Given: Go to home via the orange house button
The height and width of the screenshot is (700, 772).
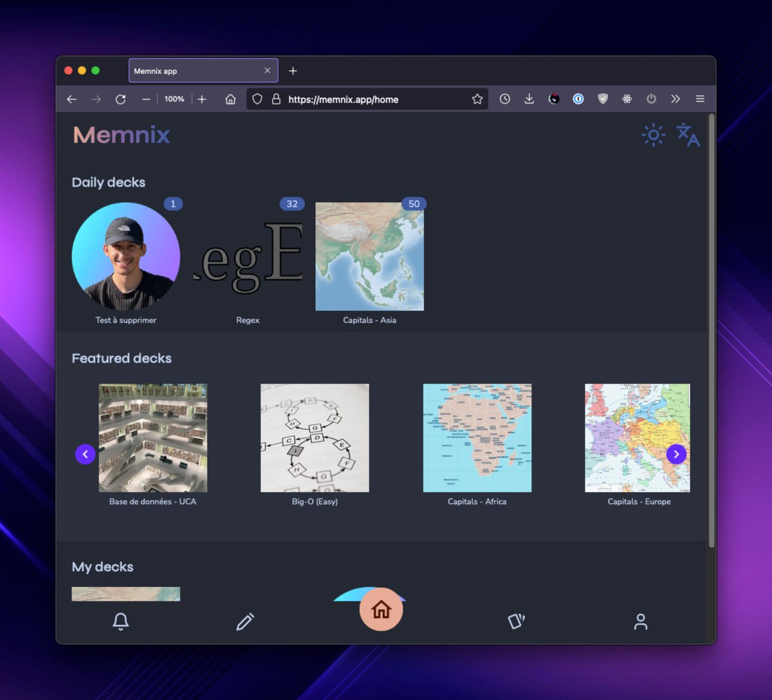Looking at the screenshot, I should pos(381,609).
